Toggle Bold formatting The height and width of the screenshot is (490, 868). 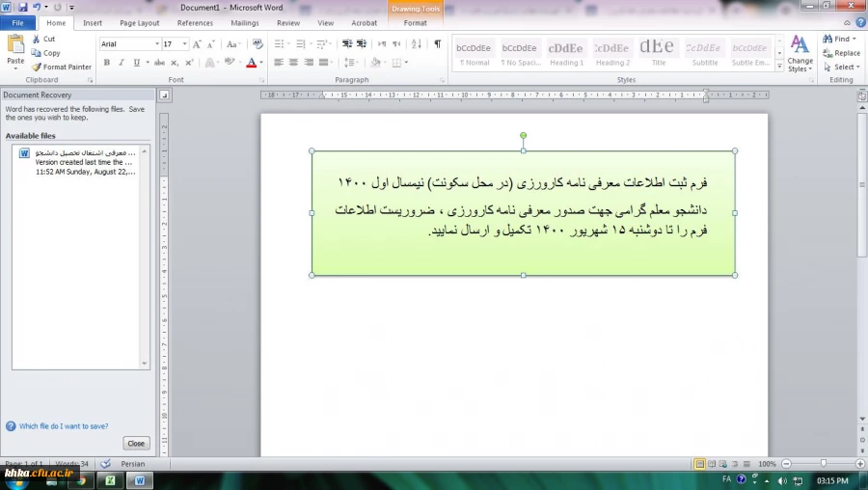[x=106, y=63]
